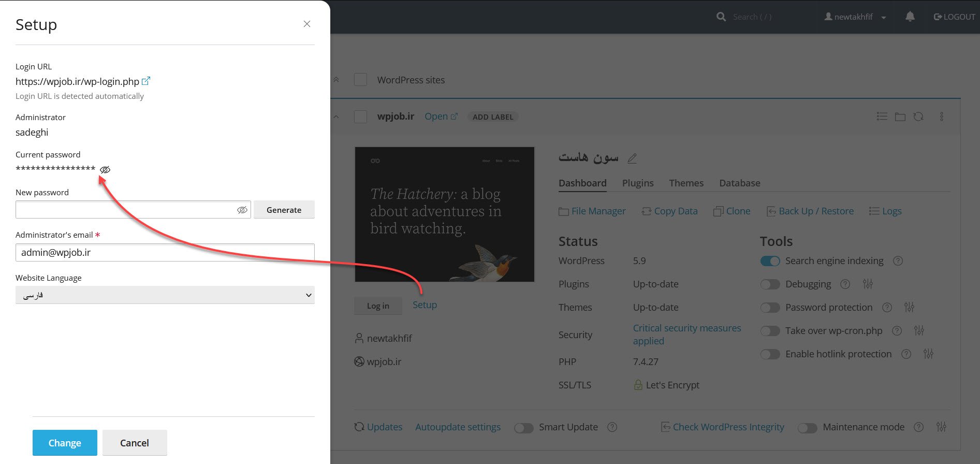The image size is (980, 464).
Task: Open Copy Data
Action: (x=669, y=211)
